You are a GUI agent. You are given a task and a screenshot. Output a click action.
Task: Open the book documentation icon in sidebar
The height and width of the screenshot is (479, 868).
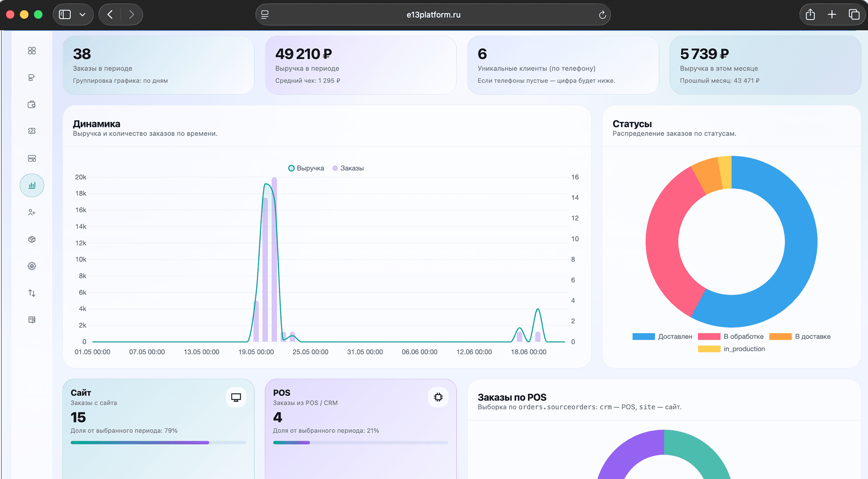click(32, 320)
